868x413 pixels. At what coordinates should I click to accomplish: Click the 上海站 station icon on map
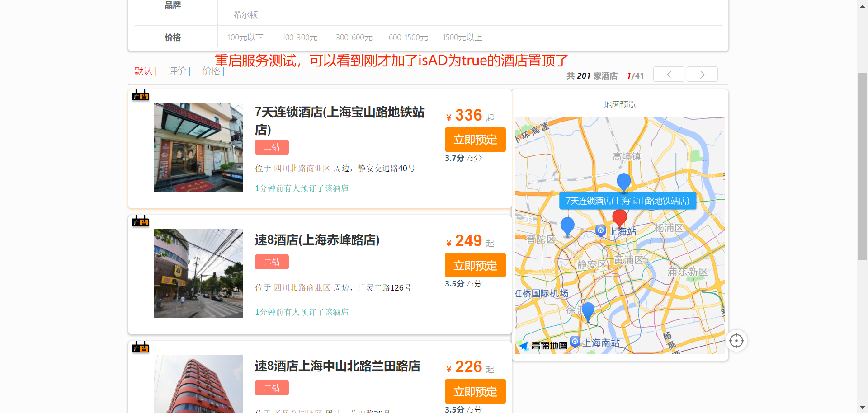(x=600, y=230)
